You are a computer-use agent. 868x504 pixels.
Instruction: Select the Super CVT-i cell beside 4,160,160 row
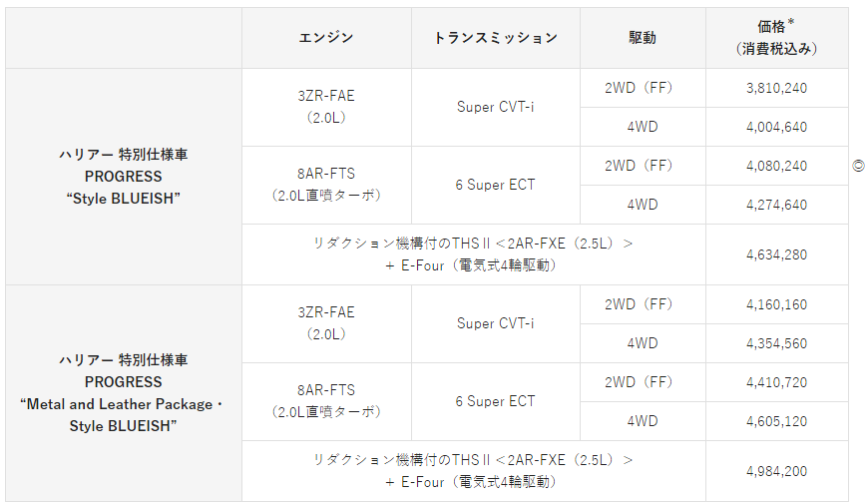495,323
